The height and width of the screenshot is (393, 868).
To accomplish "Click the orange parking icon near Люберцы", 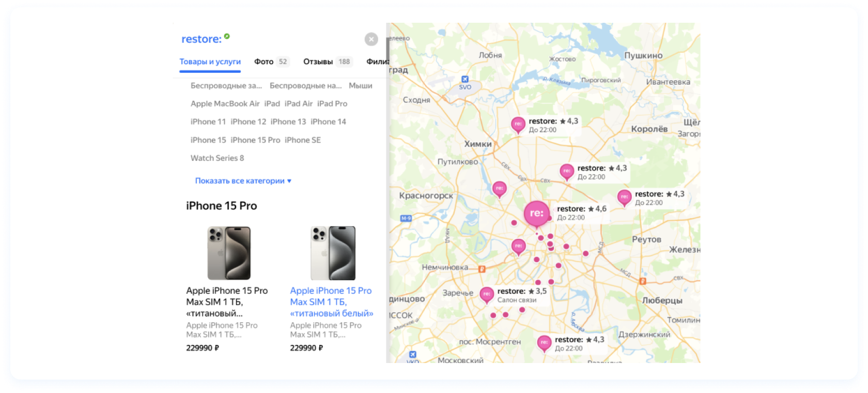I will coord(643,281).
